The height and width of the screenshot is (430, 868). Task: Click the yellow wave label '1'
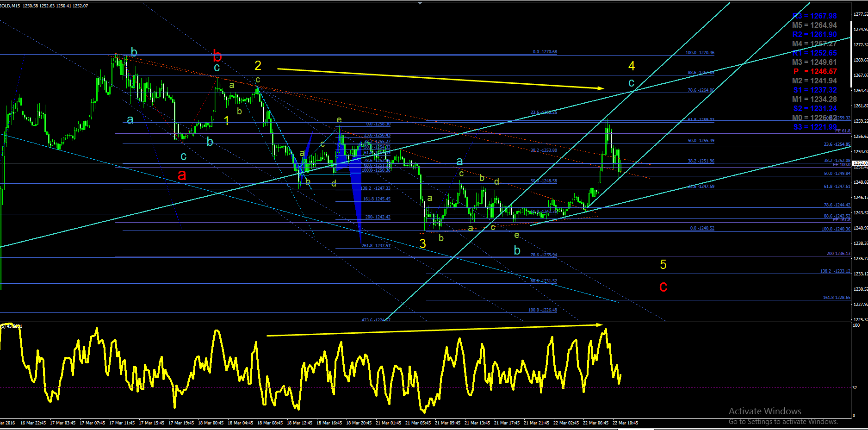coord(226,121)
